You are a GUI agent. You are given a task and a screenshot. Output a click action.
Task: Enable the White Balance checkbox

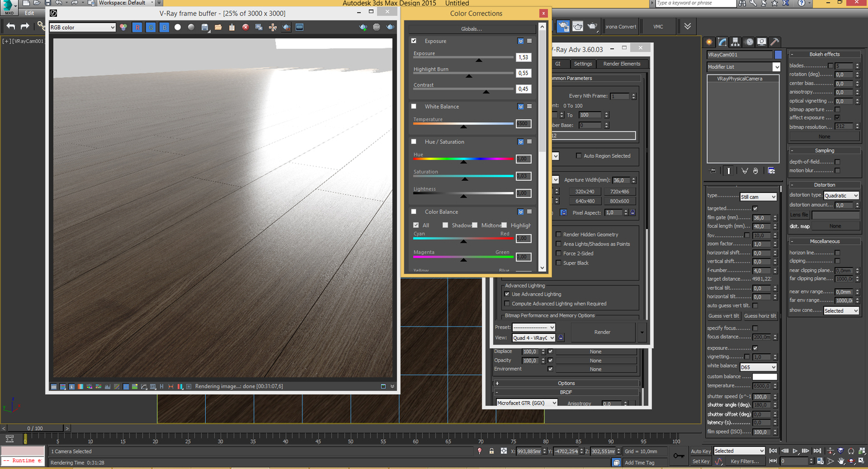pyautogui.click(x=414, y=107)
